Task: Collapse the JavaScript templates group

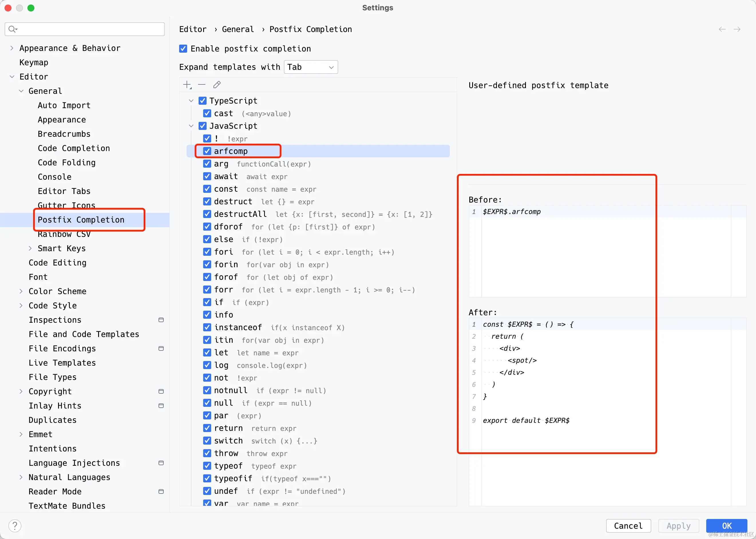Action: (191, 126)
